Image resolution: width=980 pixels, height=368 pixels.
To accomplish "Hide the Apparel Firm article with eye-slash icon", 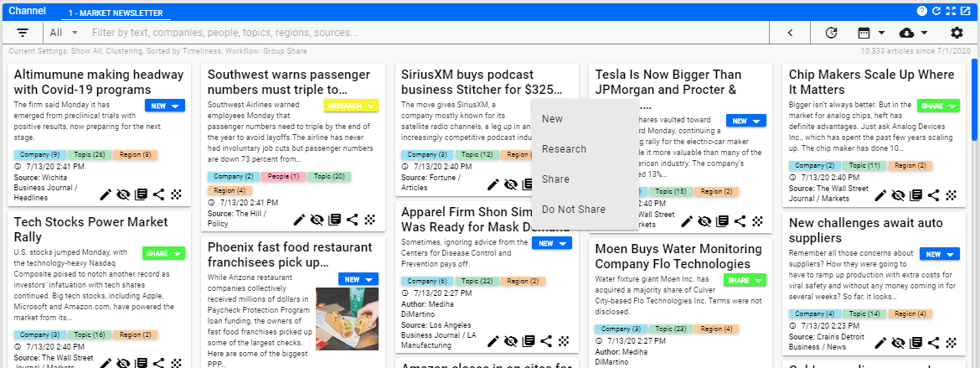I will tap(511, 341).
